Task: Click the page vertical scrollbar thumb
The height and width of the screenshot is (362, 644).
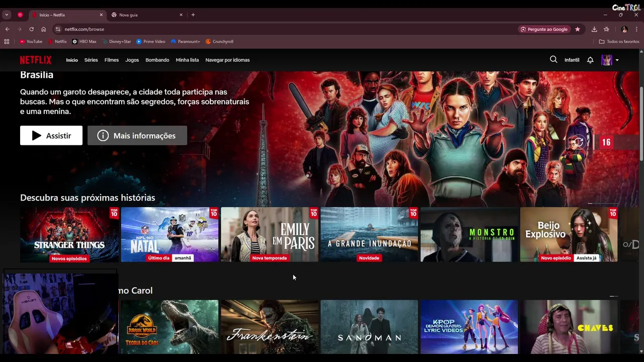Action: coord(641,124)
